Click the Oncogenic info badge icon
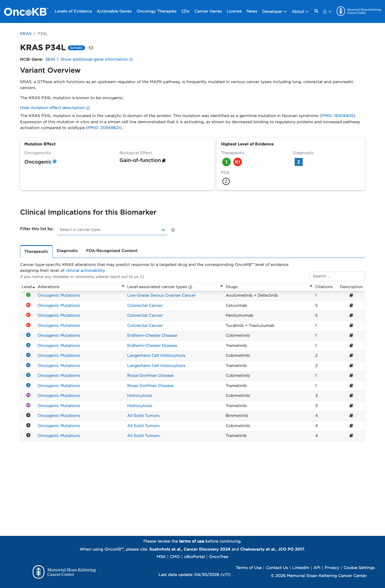The width and height of the screenshot is (385, 588). coord(55,161)
